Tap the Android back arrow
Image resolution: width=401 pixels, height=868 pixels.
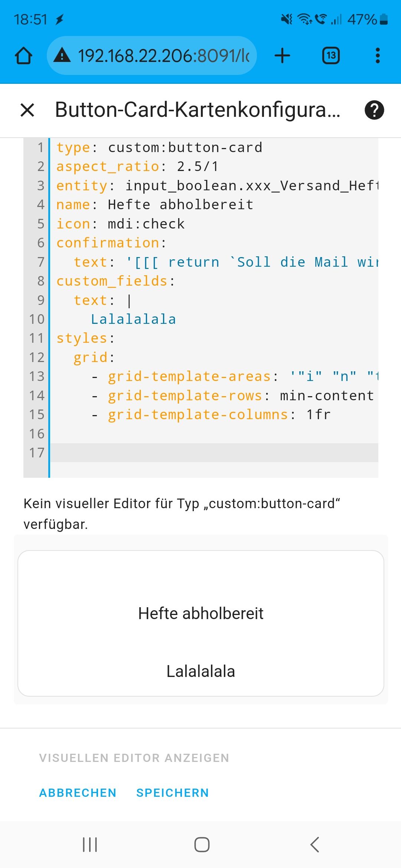(x=314, y=845)
